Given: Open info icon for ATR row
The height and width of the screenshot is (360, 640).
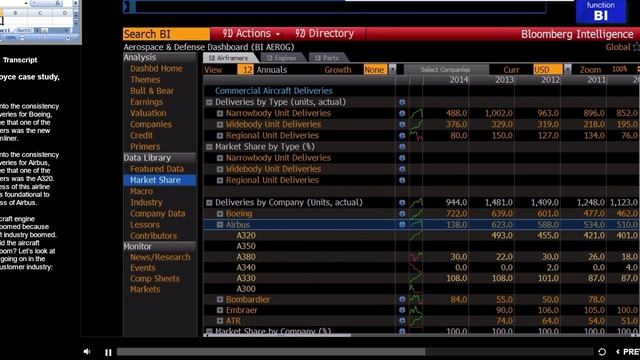Looking at the screenshot, I should click(x=402, y=321).
